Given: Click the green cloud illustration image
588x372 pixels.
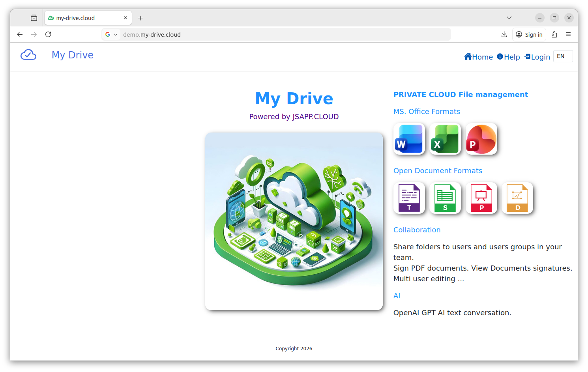Looking at the screenshot, I should tap(294, 221).
